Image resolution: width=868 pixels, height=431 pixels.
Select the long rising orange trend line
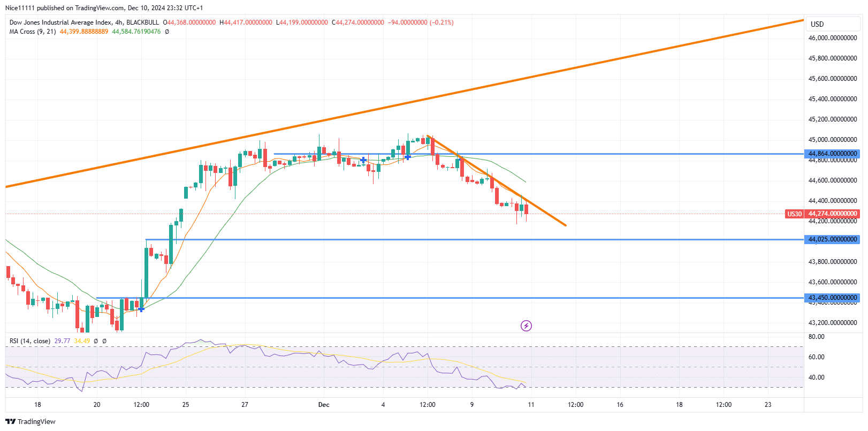point(405,103)
